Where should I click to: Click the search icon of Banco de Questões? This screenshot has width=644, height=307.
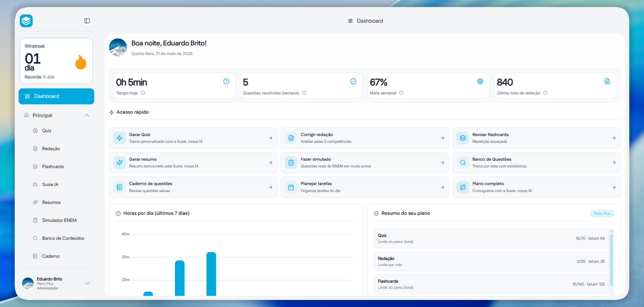(x=463, y=163)
